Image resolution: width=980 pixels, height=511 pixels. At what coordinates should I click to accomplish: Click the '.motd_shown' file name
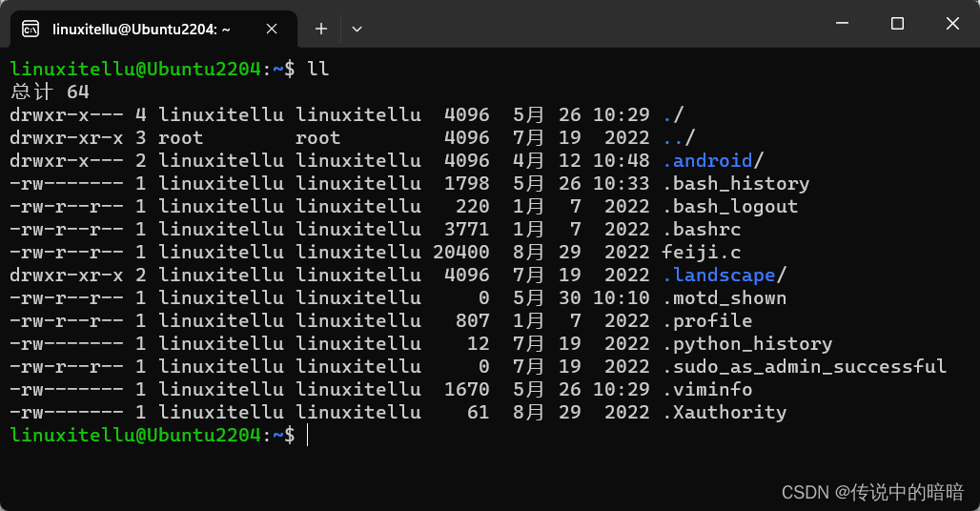coord(725,298)
